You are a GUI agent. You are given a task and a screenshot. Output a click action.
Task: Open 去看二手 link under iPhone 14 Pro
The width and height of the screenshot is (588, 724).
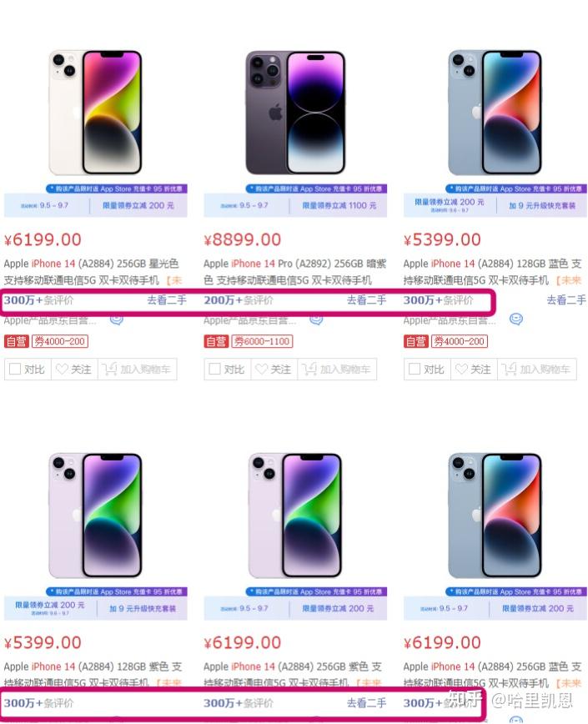(366, 300)
